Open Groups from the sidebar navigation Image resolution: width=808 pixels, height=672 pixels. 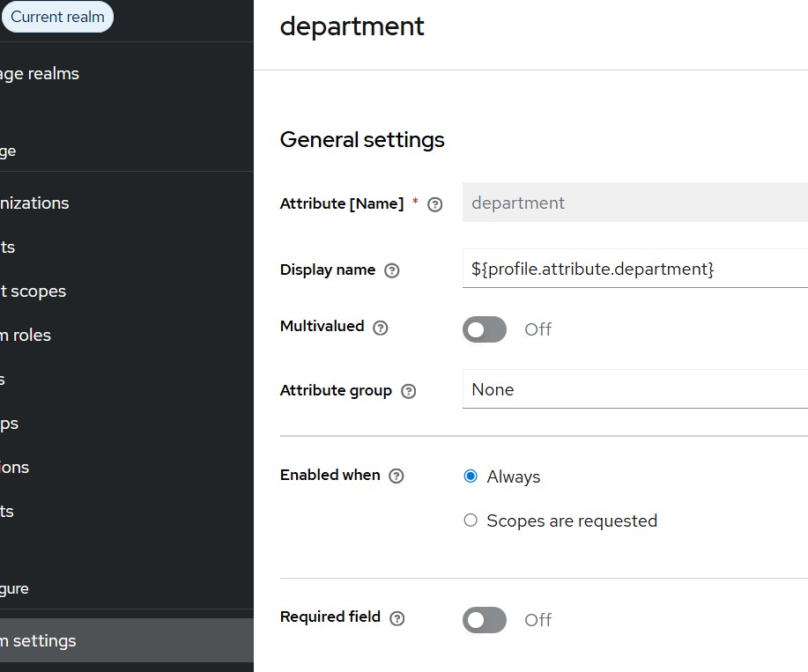[10, 423]
